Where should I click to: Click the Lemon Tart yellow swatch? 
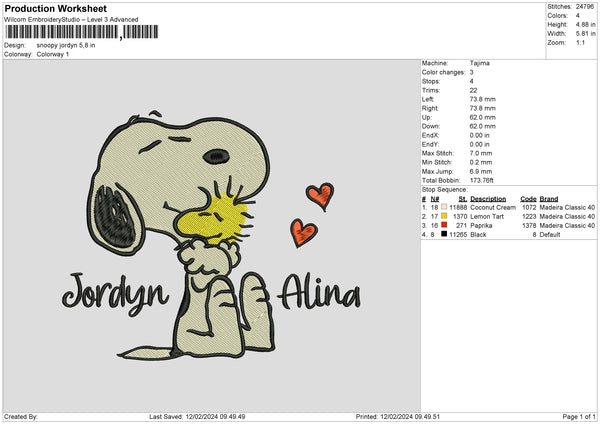tap(444, 216)
